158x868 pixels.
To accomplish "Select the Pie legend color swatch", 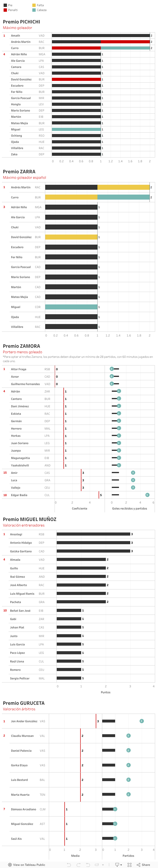I will (x=5, y=6).
